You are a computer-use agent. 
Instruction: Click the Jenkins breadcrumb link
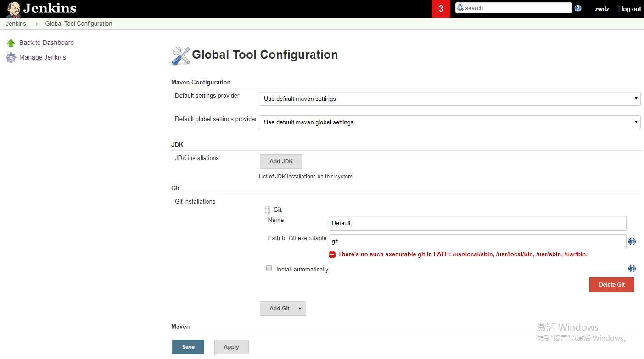[x=16, y=24]
